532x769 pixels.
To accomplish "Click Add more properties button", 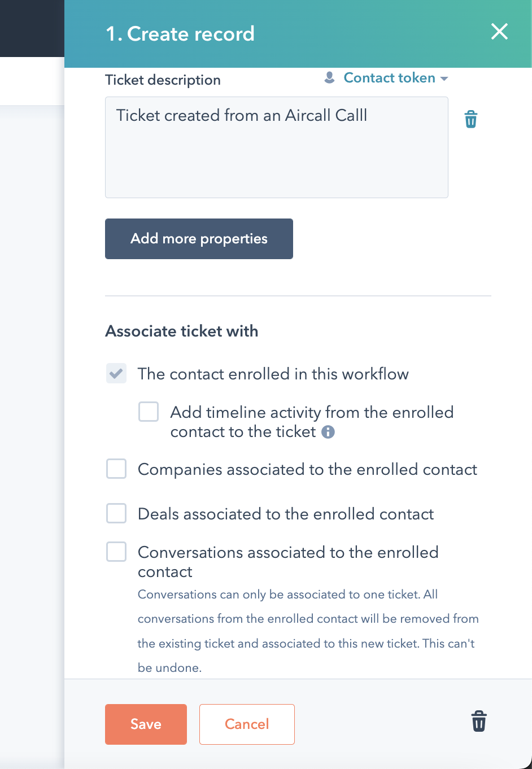I will pyautogui.click(x=199, y=239).
